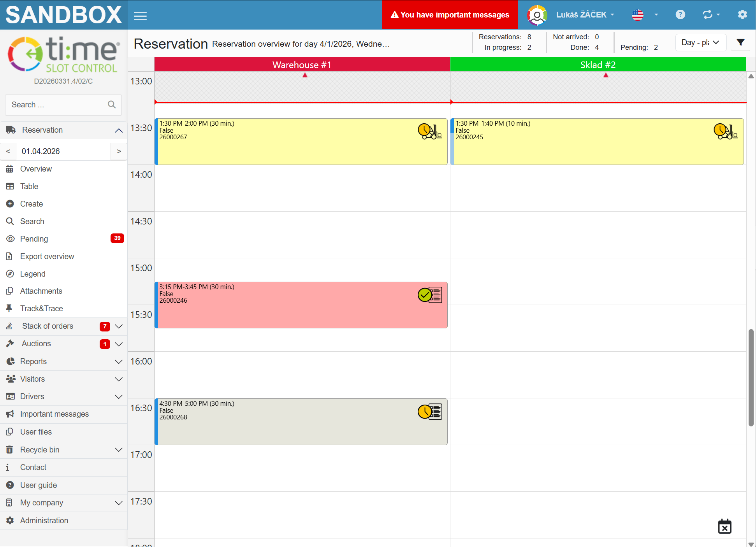
Task: Click the filter funnel icon
Action: pos(740,42)
